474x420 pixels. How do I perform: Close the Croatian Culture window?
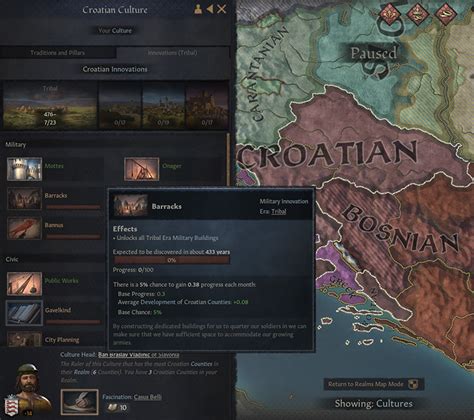[x=222, y=9]
